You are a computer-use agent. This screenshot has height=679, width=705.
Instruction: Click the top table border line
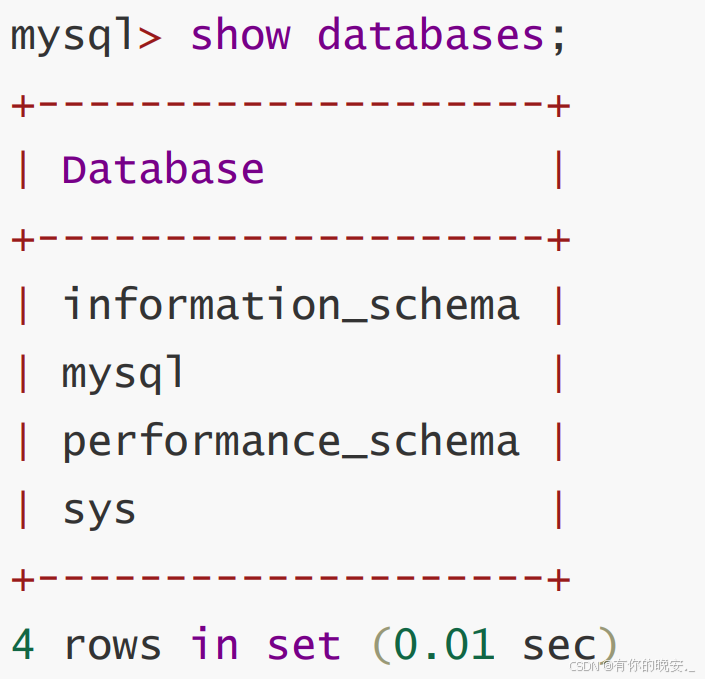tap(290, 106)
